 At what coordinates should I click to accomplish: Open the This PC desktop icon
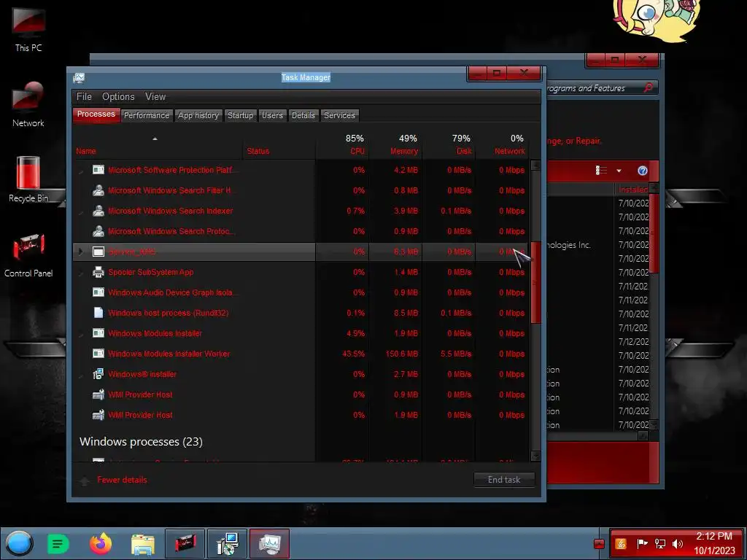pos(28,28)
